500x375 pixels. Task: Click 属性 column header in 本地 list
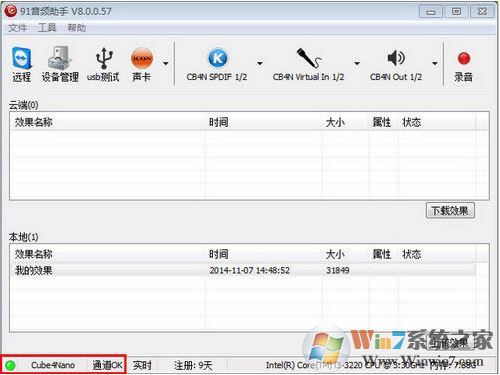(x=382, y=254)
